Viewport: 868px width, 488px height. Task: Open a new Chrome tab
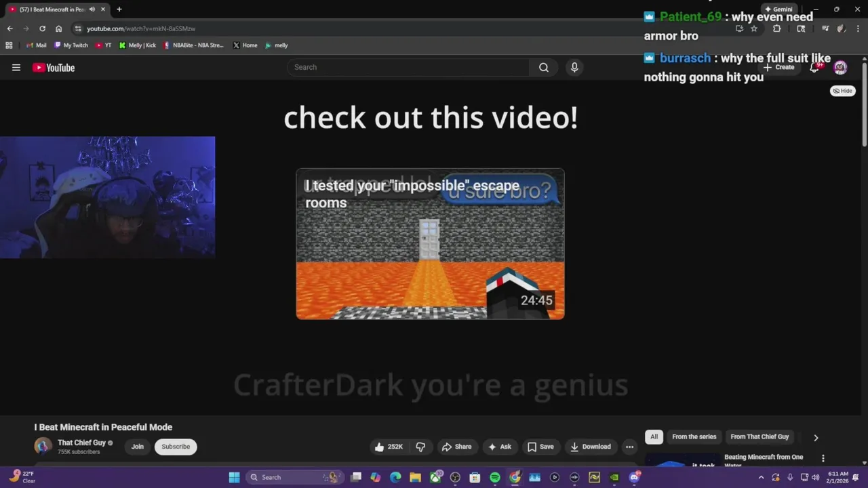coord(119,9)
